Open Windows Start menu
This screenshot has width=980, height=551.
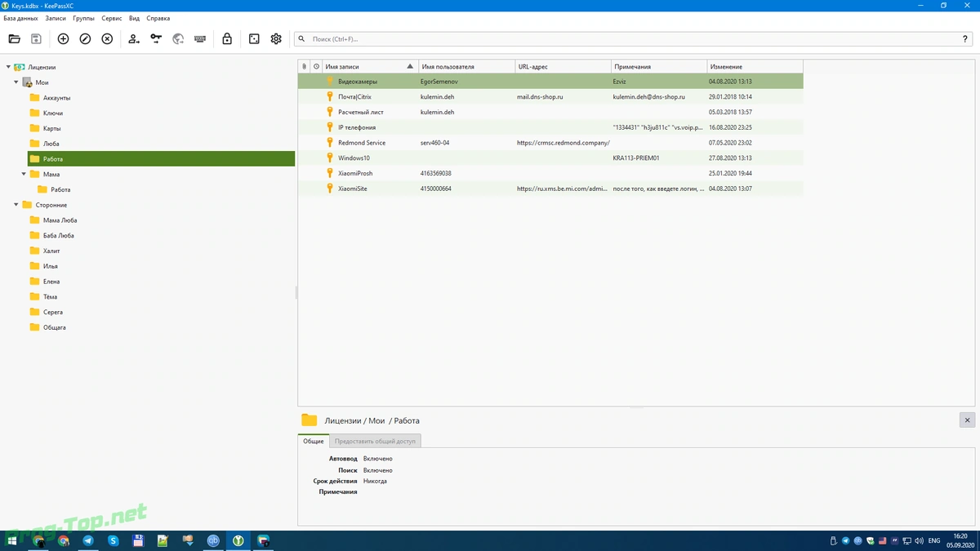point(12,540)
